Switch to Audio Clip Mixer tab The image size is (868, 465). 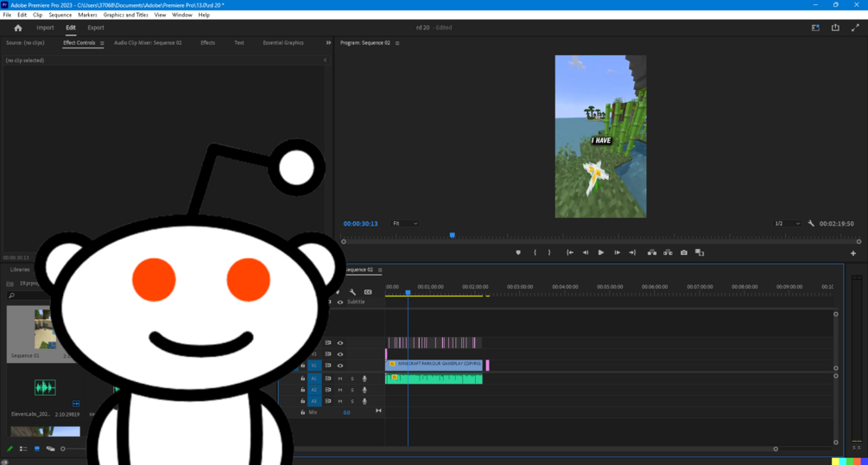click(148, 42)
